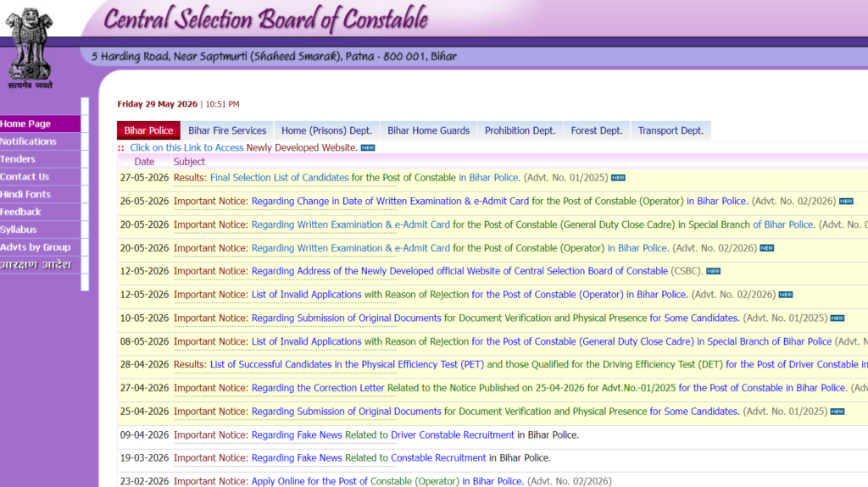The width and height of the screenshot is (868, 487).
Task: Open Contact Us sidebar item
Action: pyautogui.click(x=41, y=177)
